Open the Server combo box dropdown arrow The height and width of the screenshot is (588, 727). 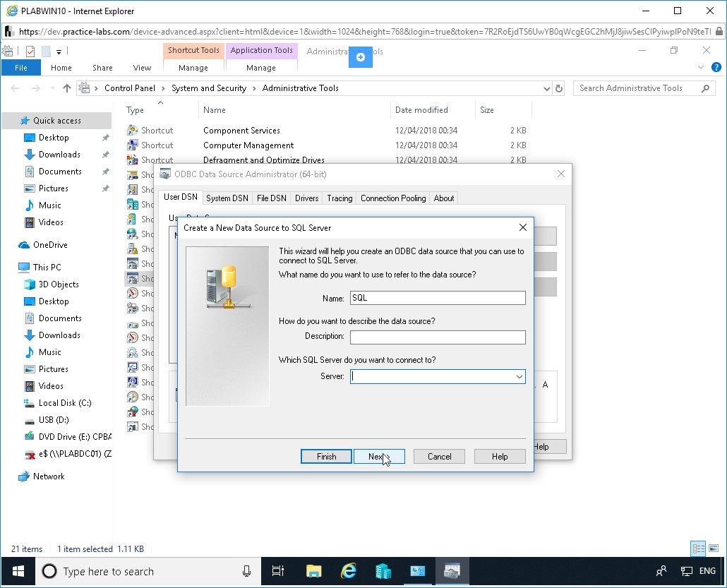point(519,376)
